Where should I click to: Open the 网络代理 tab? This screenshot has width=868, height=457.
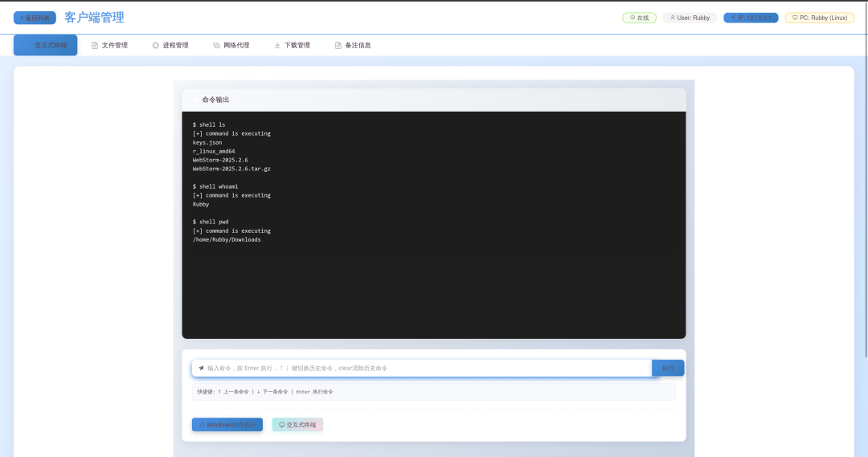click(x=231, y=45)
